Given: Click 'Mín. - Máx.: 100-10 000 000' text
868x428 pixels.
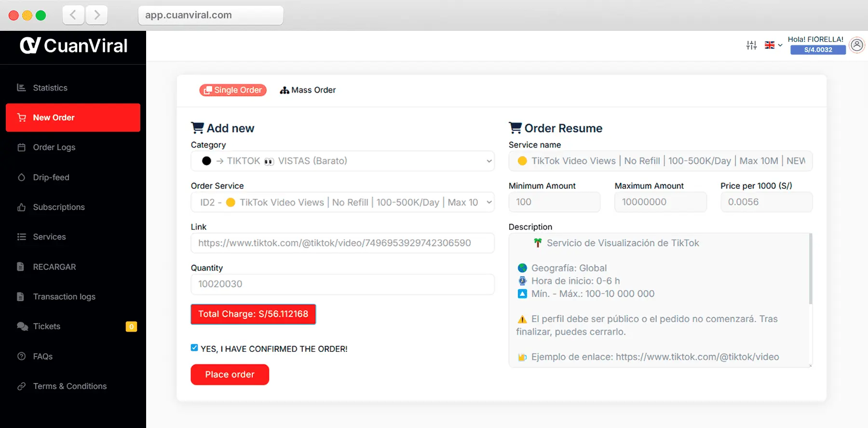Looking at the screenshot, I should (593, 294).
